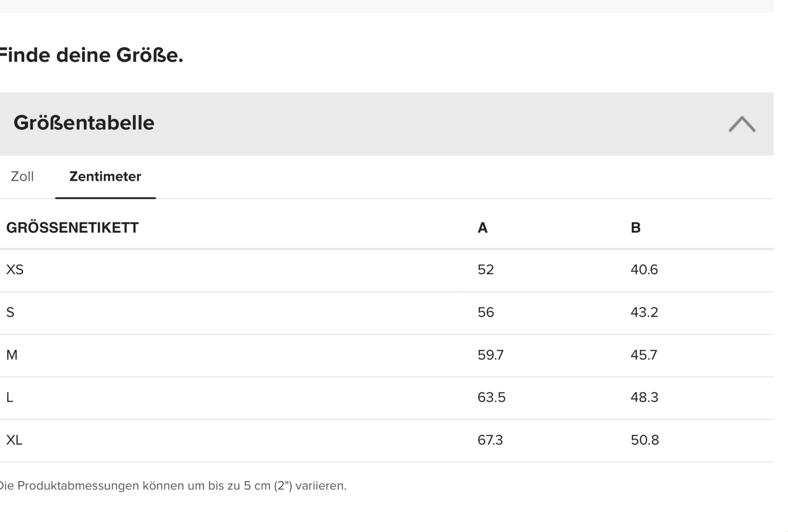Switch to the Zoll tab
This screenshot has height=532, width=788.
click(x=22, y=177)
